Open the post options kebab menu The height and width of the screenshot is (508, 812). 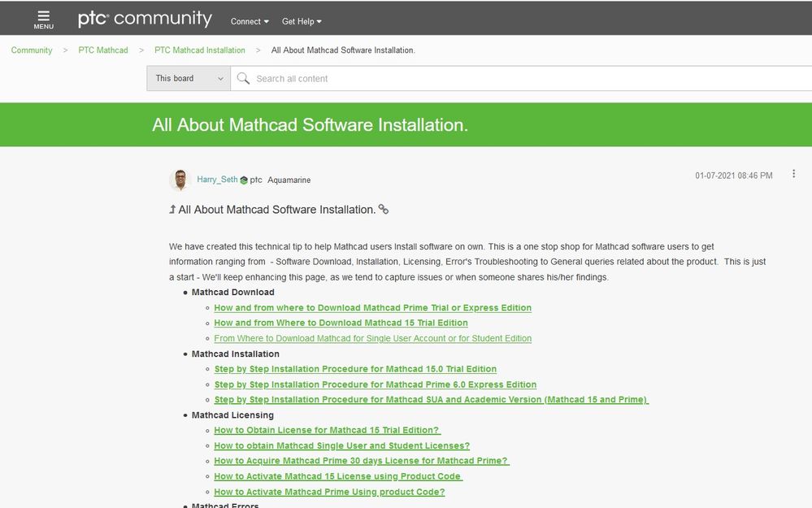pos(794,175)
